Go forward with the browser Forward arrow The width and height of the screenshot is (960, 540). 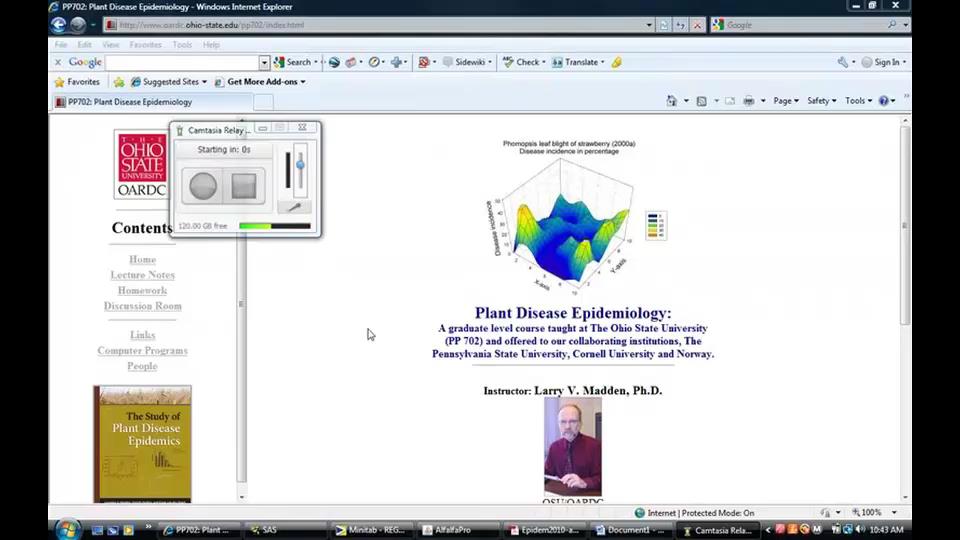78,24
